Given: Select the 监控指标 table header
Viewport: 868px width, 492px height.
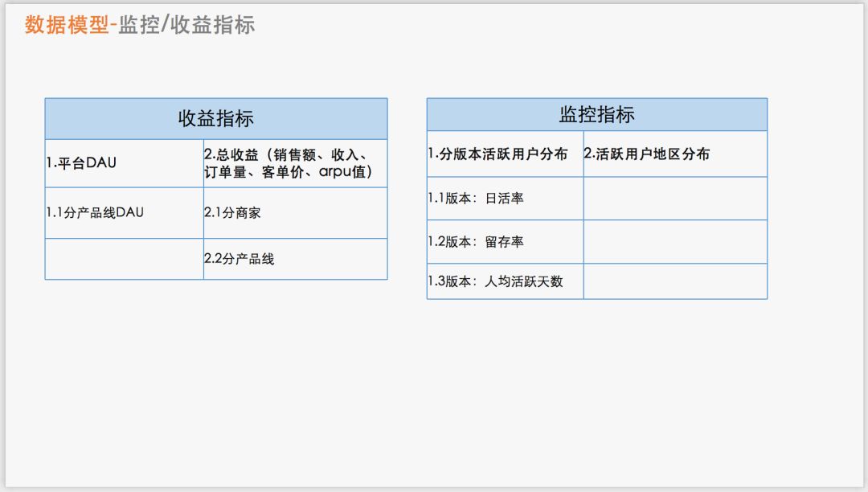Looking at the screenshot, I should coord(596,113).
